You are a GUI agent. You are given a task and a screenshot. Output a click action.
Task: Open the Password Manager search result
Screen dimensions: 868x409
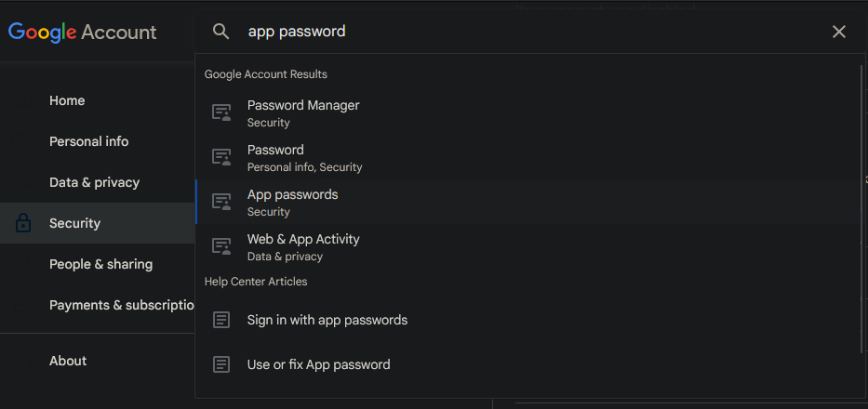pos(303,106)
